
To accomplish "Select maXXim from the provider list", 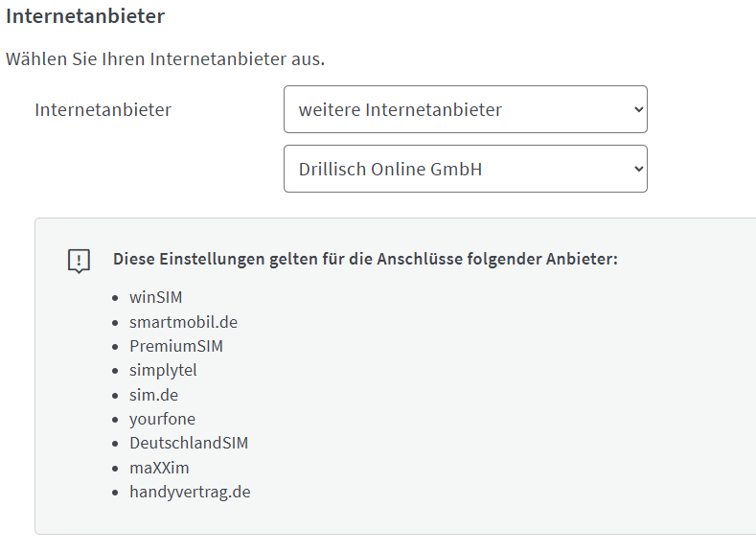I will click(159, 468).
